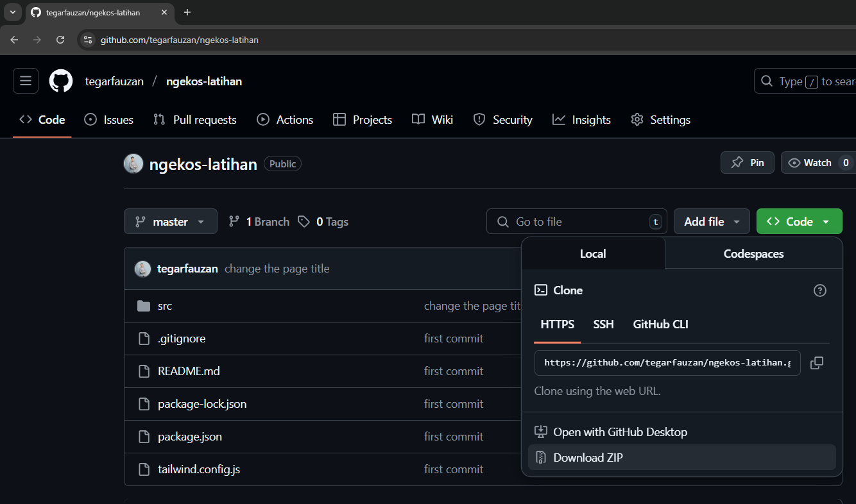
Task: Open the Wiki tab
Action: pos(432,120)
